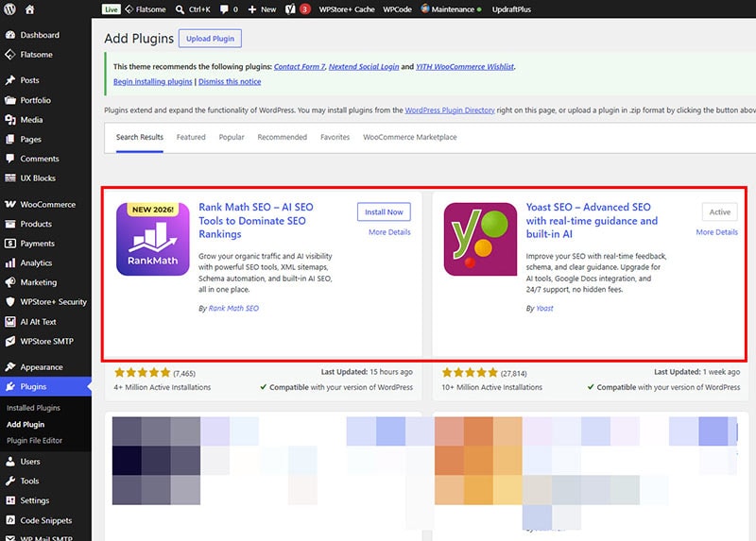This screenshot has height=541, width=756.
Task: Click the Upload Plugin button
Action: point(210,39)
